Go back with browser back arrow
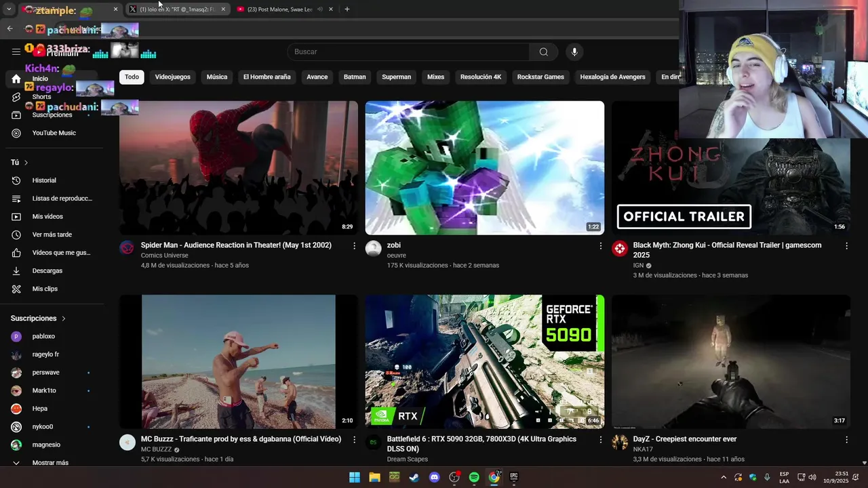The width and height of the screenshot is (868, 488). (x=9, y=28)
